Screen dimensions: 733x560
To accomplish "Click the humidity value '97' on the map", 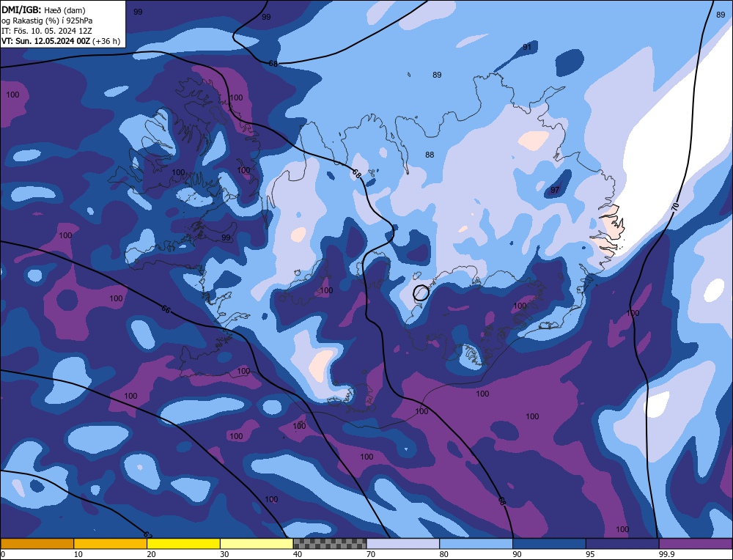I will [554, 190].
